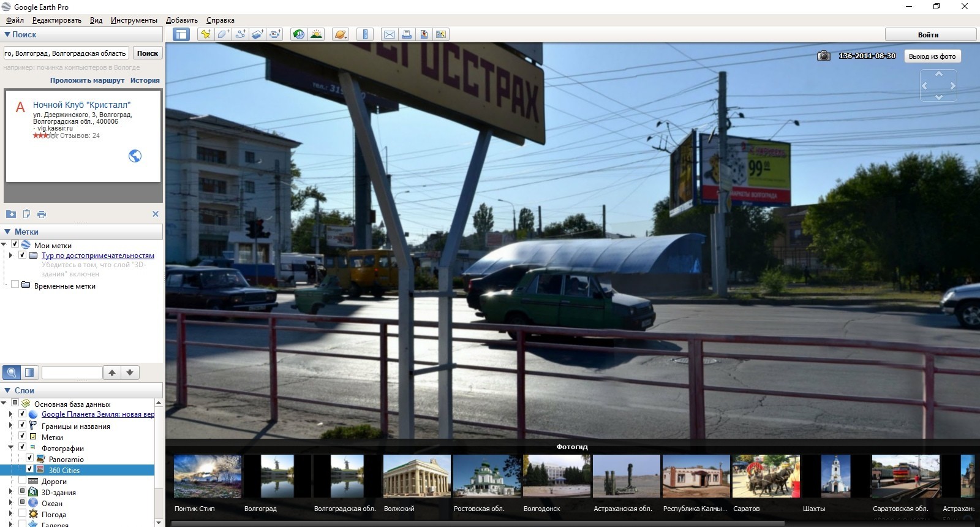Uncheck Panoramio layer checkbox
The width and height of the screenshot is (980, 527).
pyautogui.click(x=29, y=458)
